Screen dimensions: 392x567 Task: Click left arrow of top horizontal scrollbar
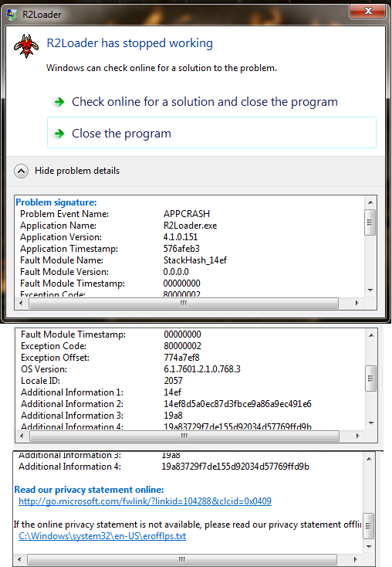pos(21,303)
